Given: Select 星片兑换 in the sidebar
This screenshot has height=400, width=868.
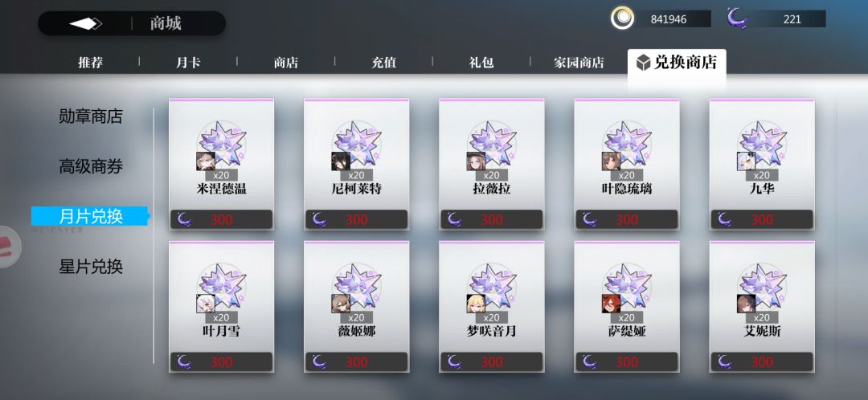Looking at the screenshot, I should (91, 267).
